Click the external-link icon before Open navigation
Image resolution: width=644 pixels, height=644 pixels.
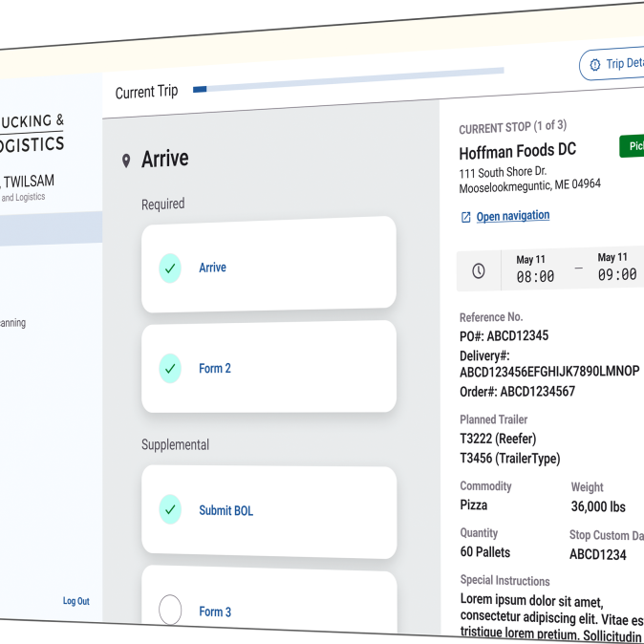(466, 217)
